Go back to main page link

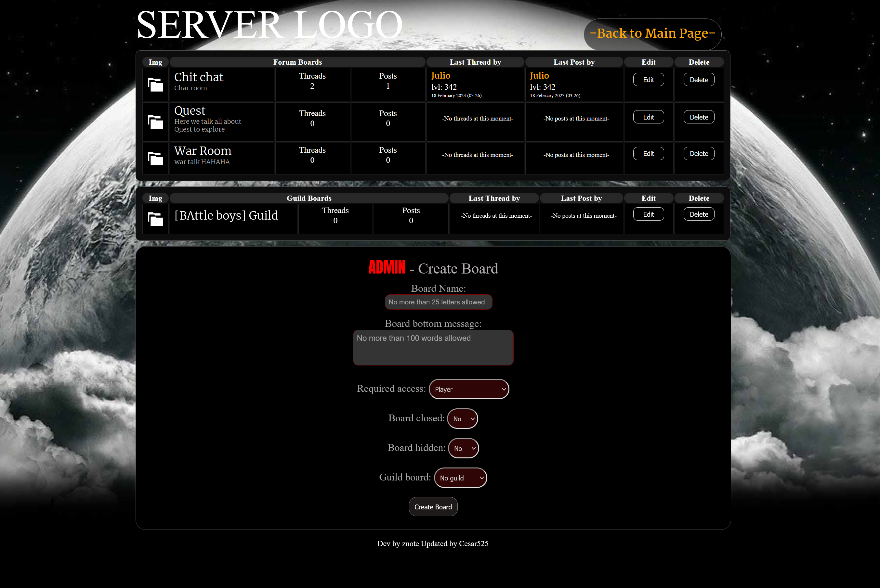pos(652,33)
